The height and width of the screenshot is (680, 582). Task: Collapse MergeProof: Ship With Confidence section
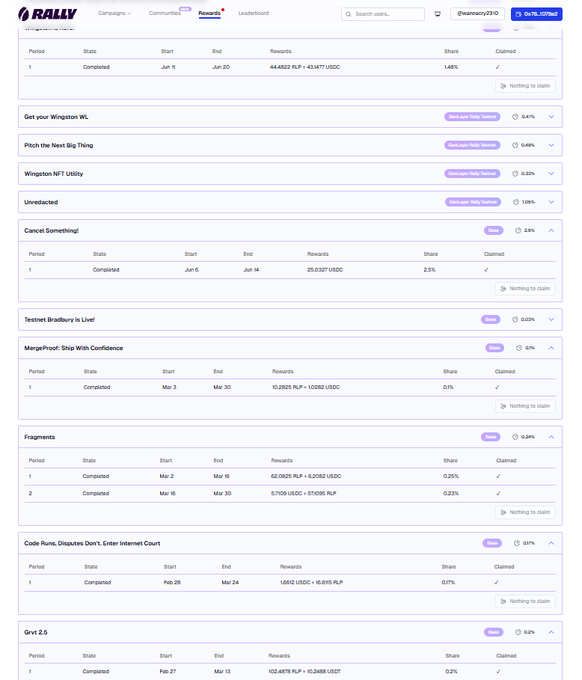point(551,348)
